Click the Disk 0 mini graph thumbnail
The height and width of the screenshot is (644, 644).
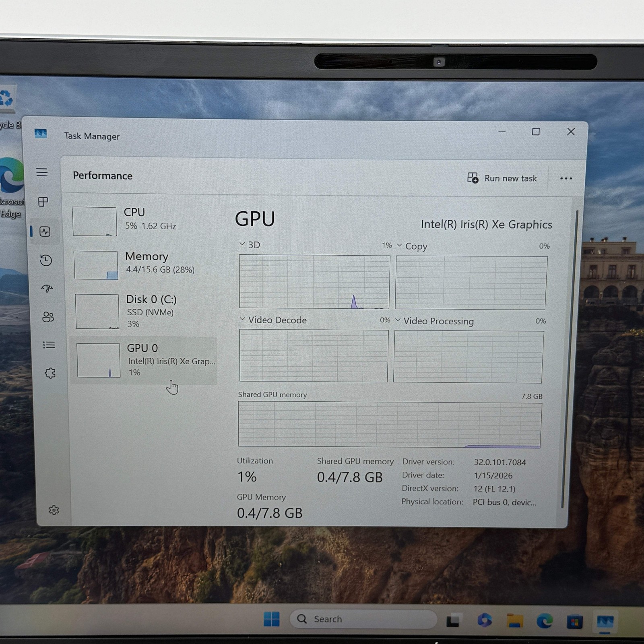click(97, 312)
